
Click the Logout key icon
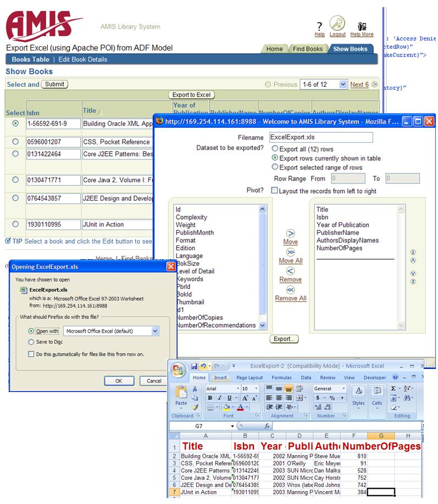click(x=337, y=24)
